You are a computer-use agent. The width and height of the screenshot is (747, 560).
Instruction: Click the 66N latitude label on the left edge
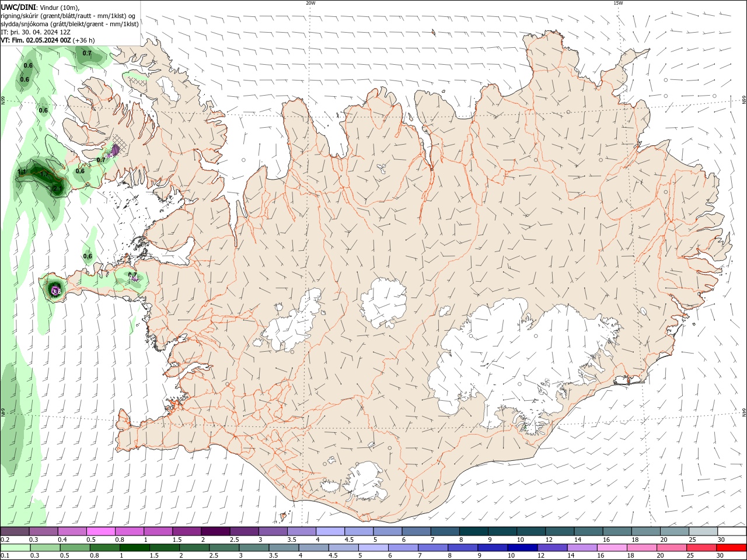click(x=3, y=100)
